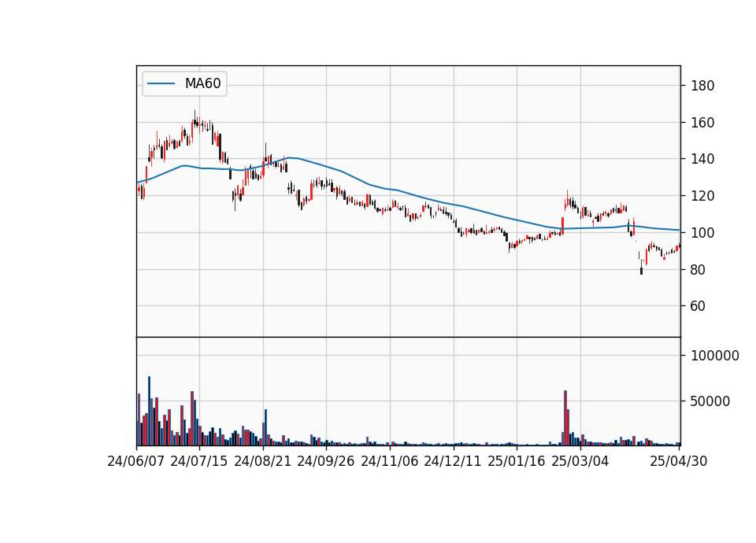Click the blue MA60 legend line sample
Viewport: 756px width, 543px height.
pyautogui.click(x=161, y=83)
